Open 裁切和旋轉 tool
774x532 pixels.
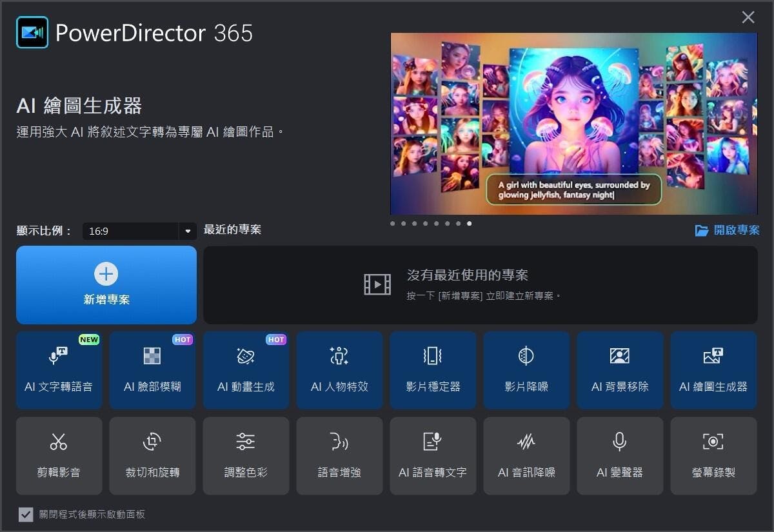[x=152, y=456]
